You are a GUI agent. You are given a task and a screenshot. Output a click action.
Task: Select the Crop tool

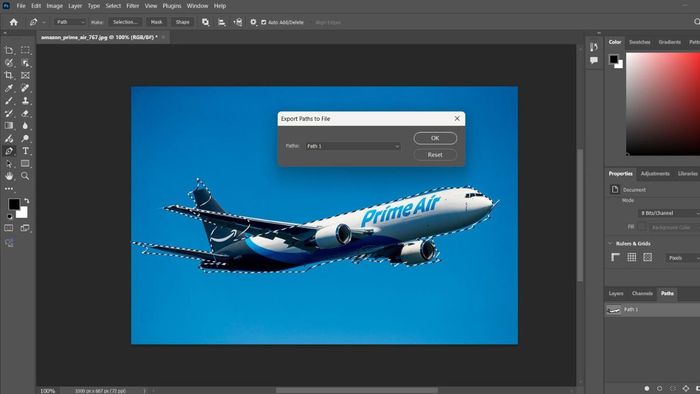(x=8, y=75)
